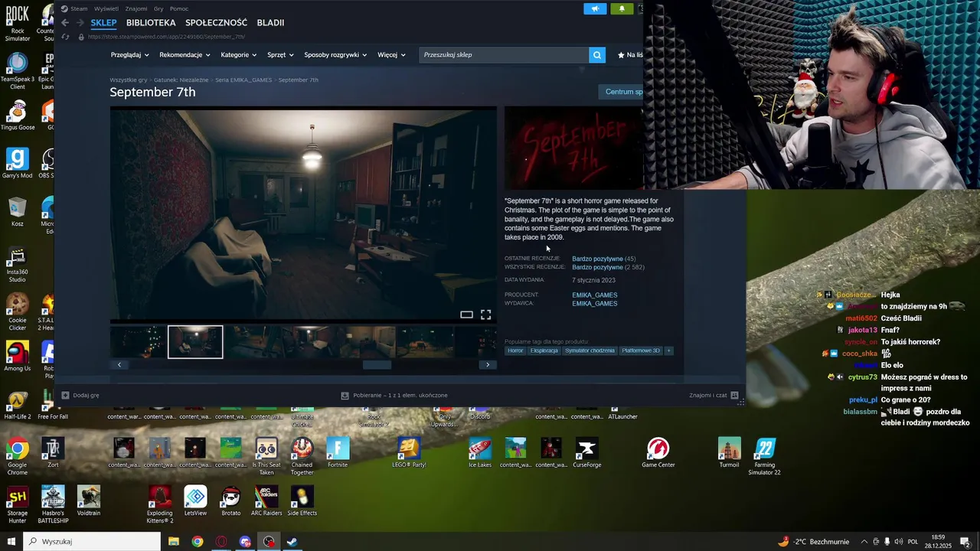The image size is (980, 551).
Task: Click the Wszystkie gry breadcrumb link
Action: pos(129,80)
